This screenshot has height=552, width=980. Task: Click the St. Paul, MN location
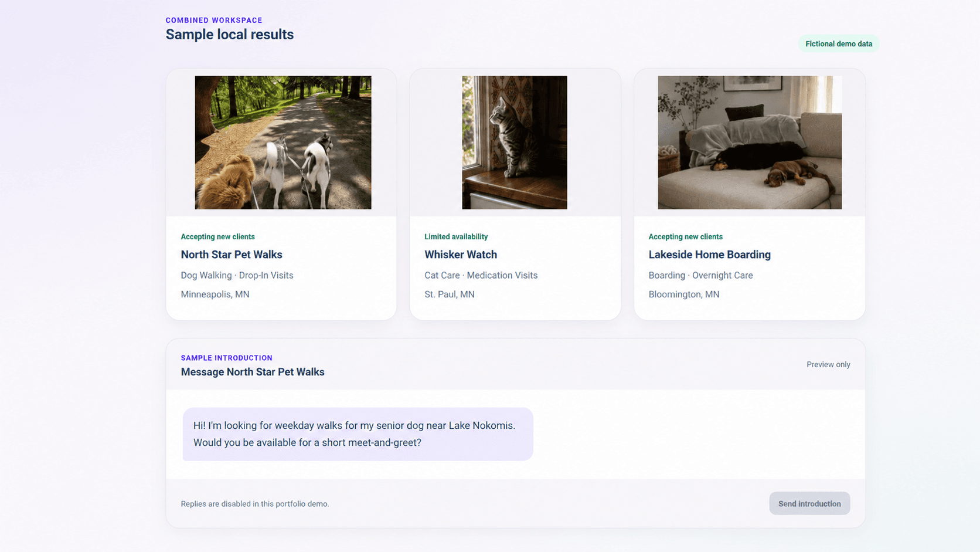pos(450,294)
